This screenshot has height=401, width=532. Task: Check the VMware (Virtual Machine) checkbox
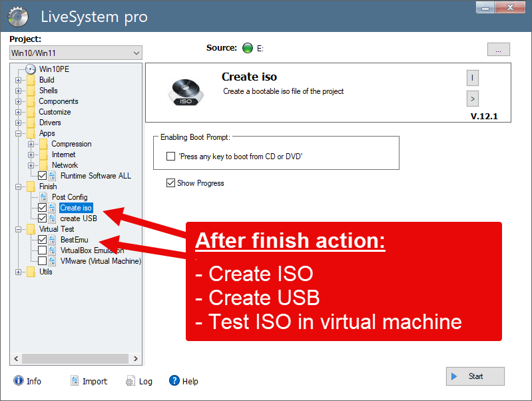[x=43, y=261]
